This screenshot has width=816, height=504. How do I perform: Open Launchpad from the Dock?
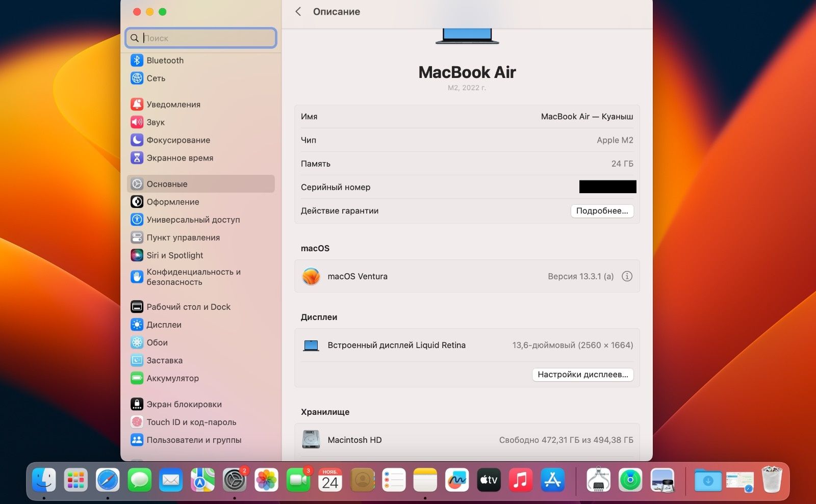pyautogui.click(x=76, y=480)
